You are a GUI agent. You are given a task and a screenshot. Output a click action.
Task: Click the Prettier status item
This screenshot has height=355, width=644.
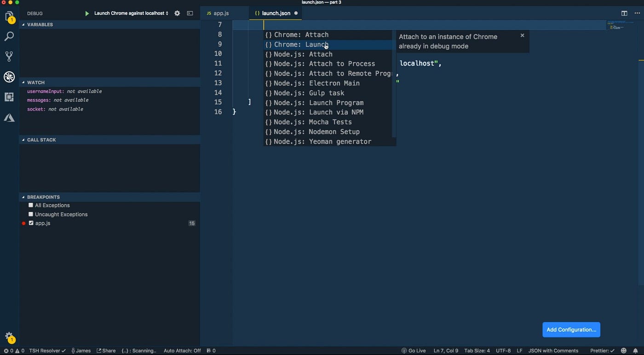603,351
